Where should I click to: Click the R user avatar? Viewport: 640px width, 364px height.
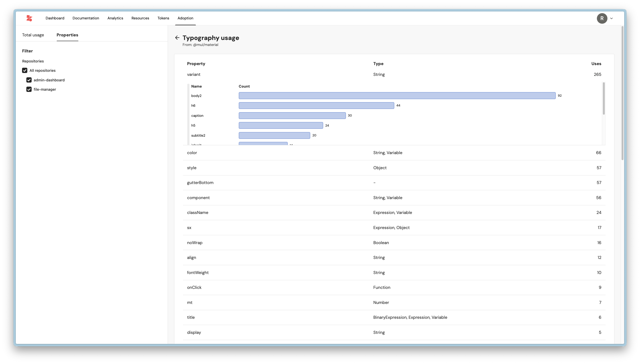(602, 18)
